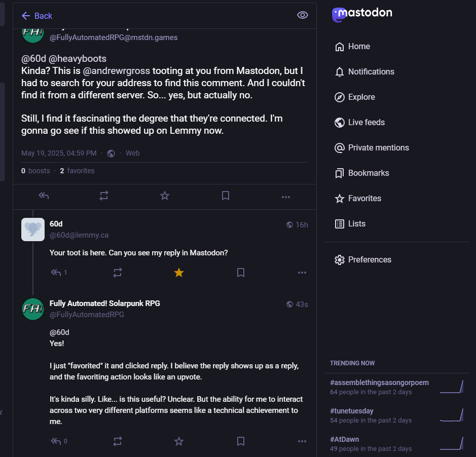Boost the main post about Lemmy
This screenshot has height=457, width=476.
[x=104, y=196]
